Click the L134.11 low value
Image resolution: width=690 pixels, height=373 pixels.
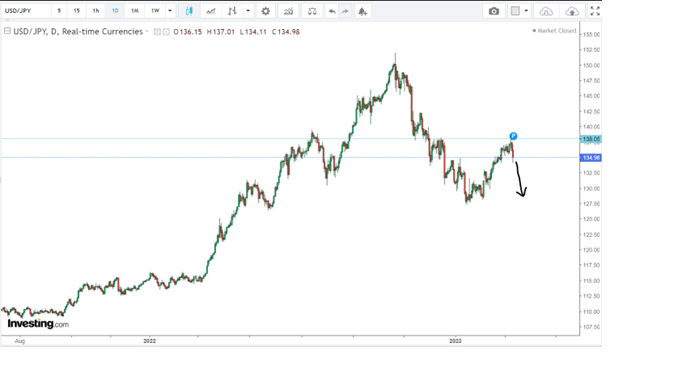click(253, 32)
